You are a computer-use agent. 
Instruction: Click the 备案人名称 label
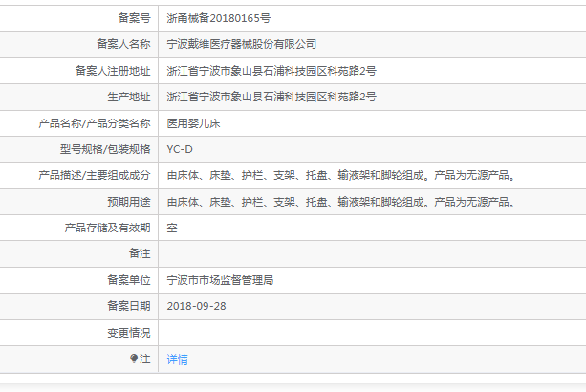pyautogui.click(x=123, y=44)
